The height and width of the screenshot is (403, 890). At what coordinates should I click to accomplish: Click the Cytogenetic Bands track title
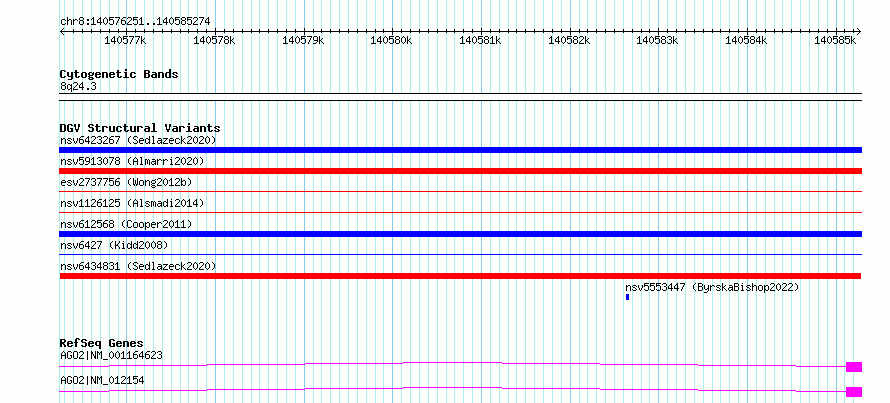pos(119,74)
